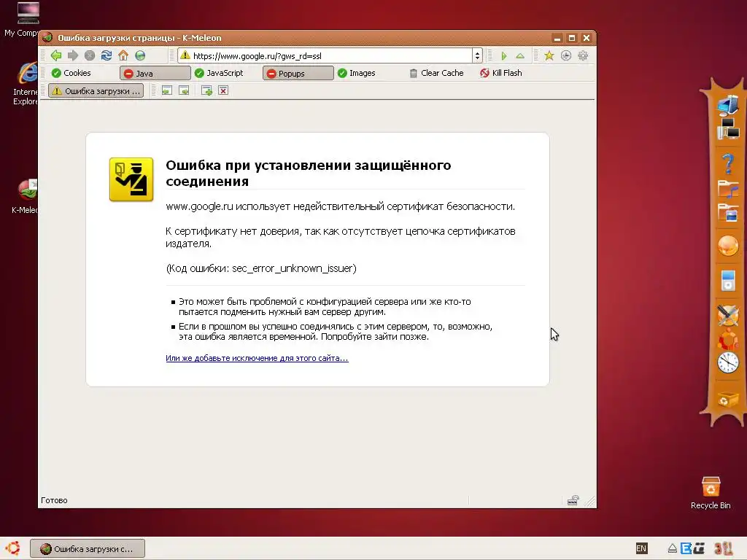747x560 pixels.
Task: Open Recycle Bin desktop icon
Action: [x=711, y=494]
